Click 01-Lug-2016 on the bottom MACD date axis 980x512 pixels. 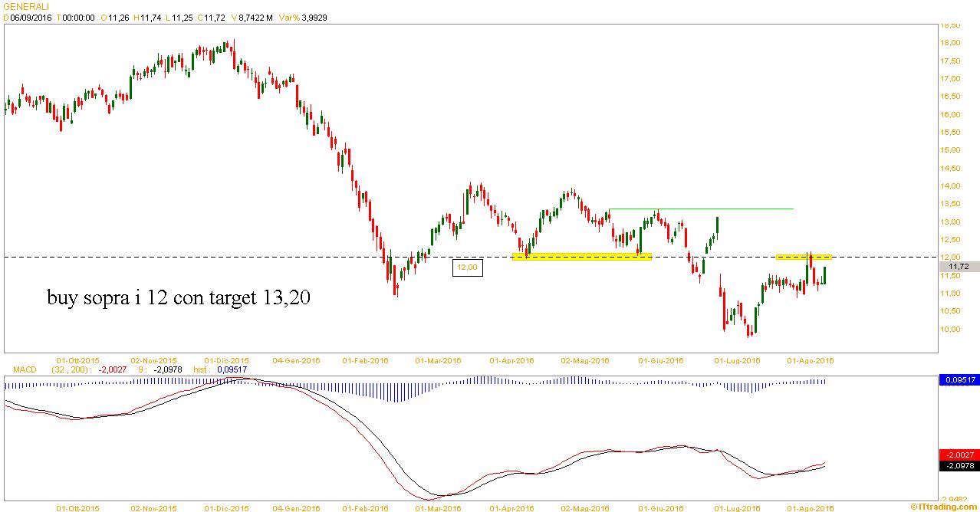(x=737, y=507)
